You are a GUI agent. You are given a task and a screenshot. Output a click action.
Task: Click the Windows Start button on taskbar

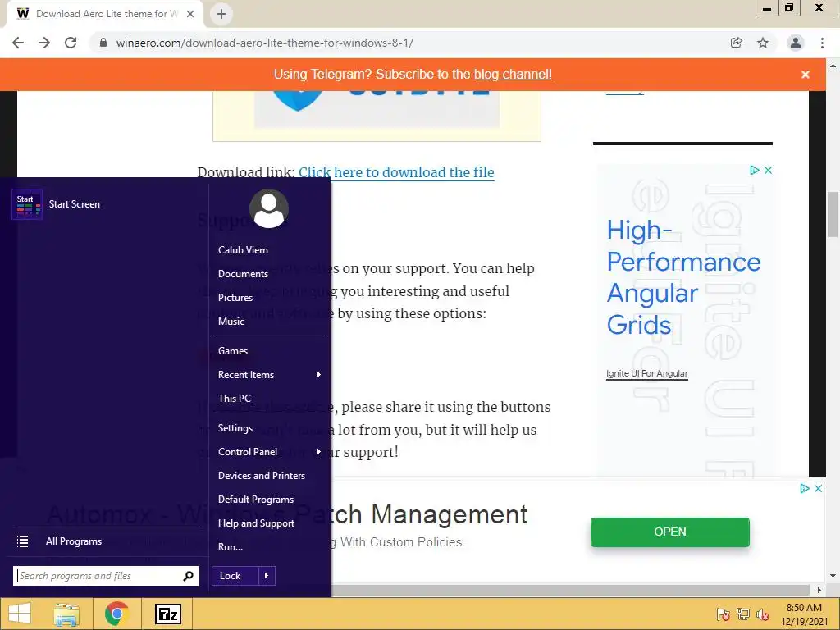[20, 614]
